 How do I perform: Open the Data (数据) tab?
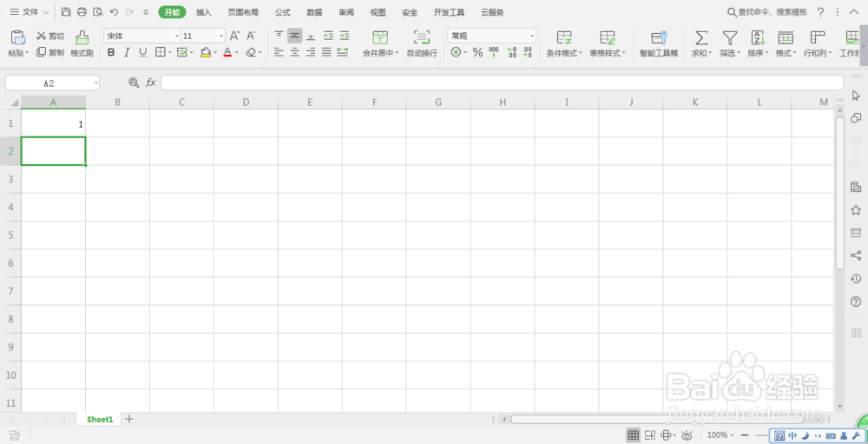[x=314, y=12]
